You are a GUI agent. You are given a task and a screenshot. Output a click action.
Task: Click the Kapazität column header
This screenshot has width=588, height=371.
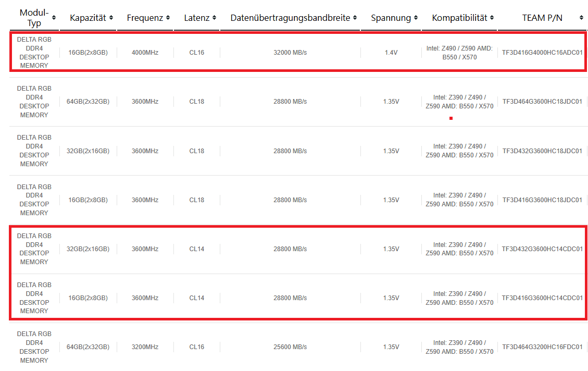[87, 18]
